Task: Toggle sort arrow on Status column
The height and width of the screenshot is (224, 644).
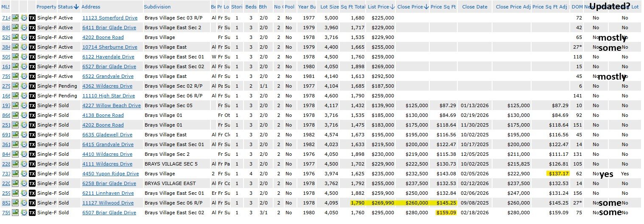Action: click(76, 7)
